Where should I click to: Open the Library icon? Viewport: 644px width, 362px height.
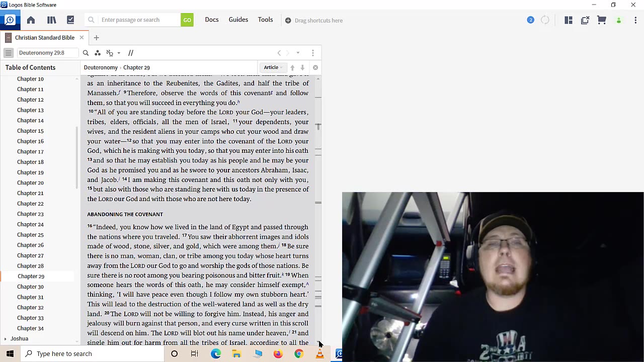coord(51,20)
